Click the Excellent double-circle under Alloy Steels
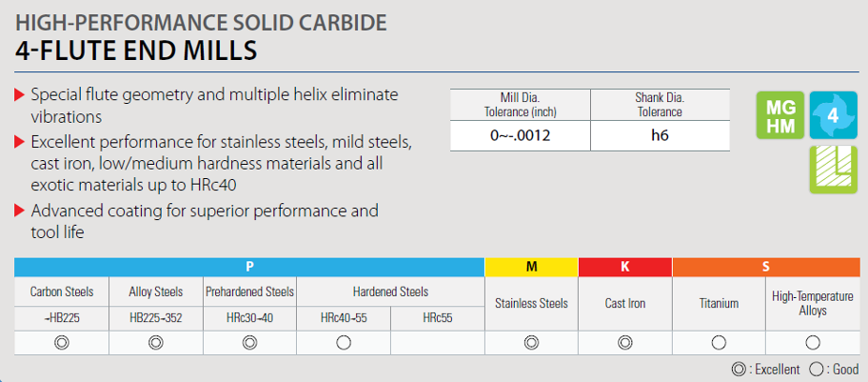 tap(156, 343)
